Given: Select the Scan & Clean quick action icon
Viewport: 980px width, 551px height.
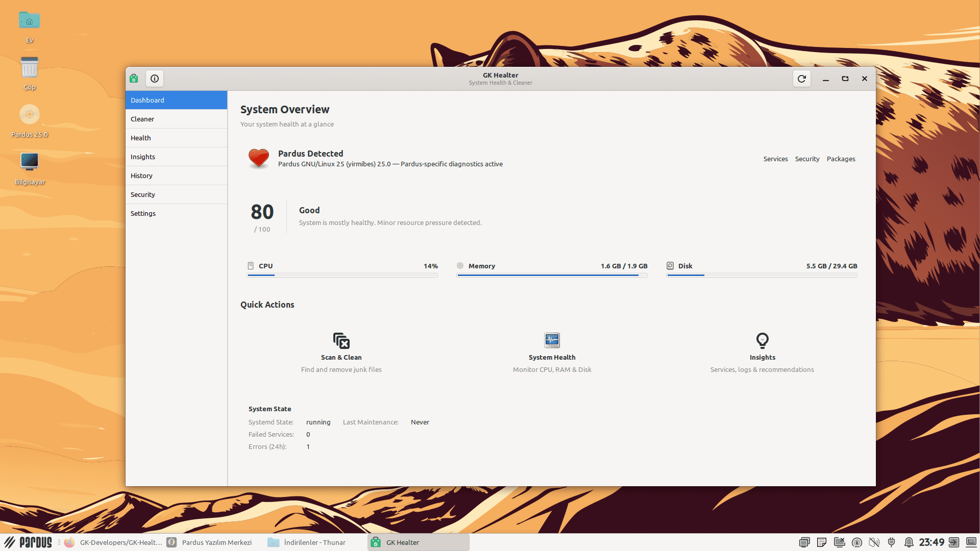Looking at the screenshot, I should tap(341, 341).
